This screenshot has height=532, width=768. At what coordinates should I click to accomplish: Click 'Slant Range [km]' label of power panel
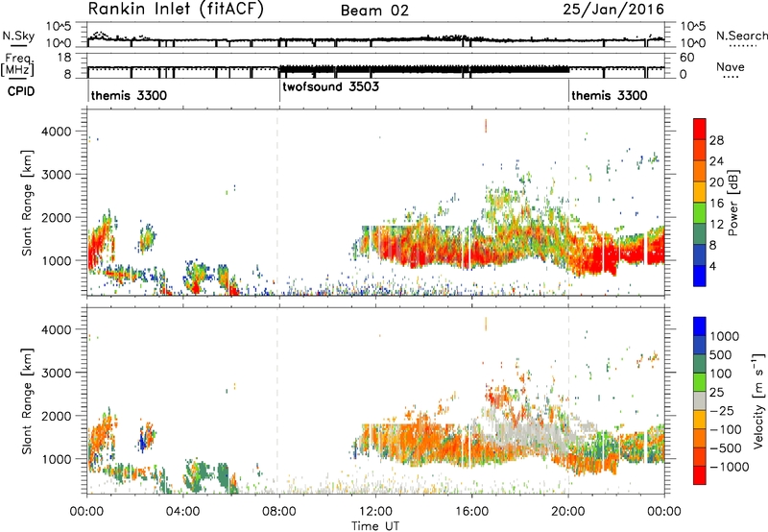[x=27, y=203]
